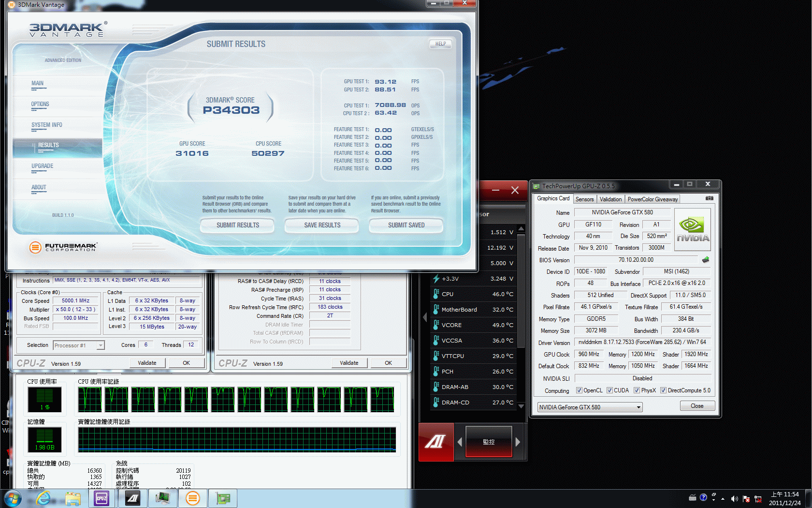Image resolution: width=812 pixels, height=508 pixels.
Task: Click the thermometer icon for VTTCPU sensor
Action: 436,356
